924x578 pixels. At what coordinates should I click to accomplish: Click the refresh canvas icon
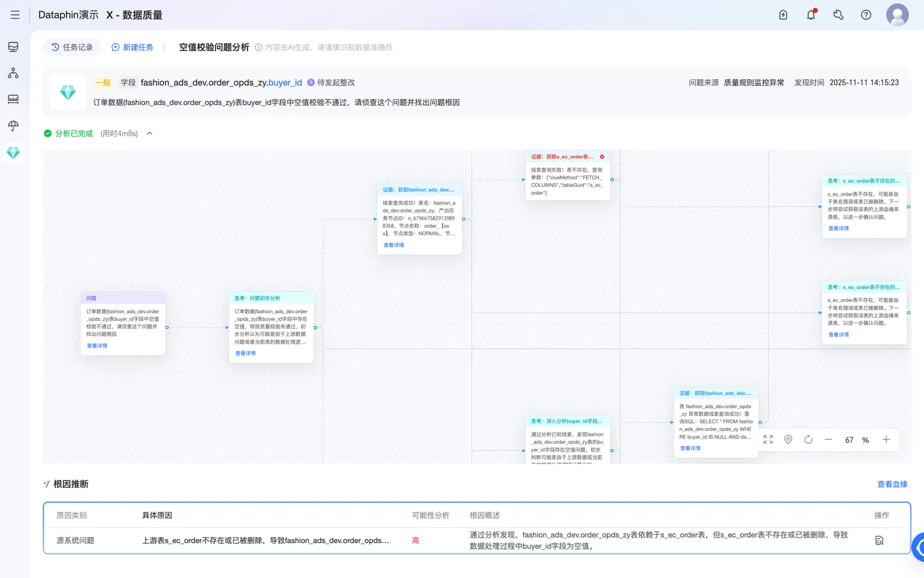pos(808,439)
